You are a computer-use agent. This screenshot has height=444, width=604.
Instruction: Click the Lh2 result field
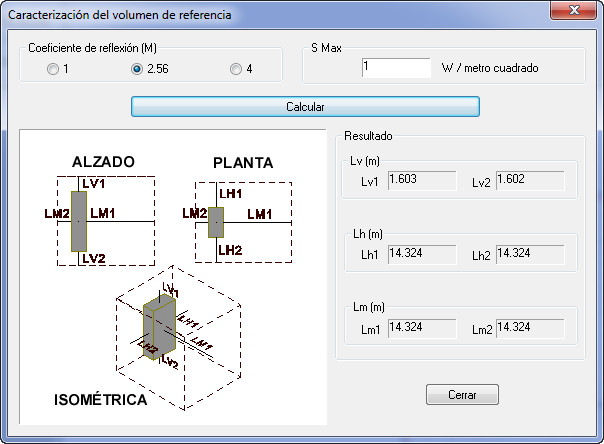pos(530,255)
